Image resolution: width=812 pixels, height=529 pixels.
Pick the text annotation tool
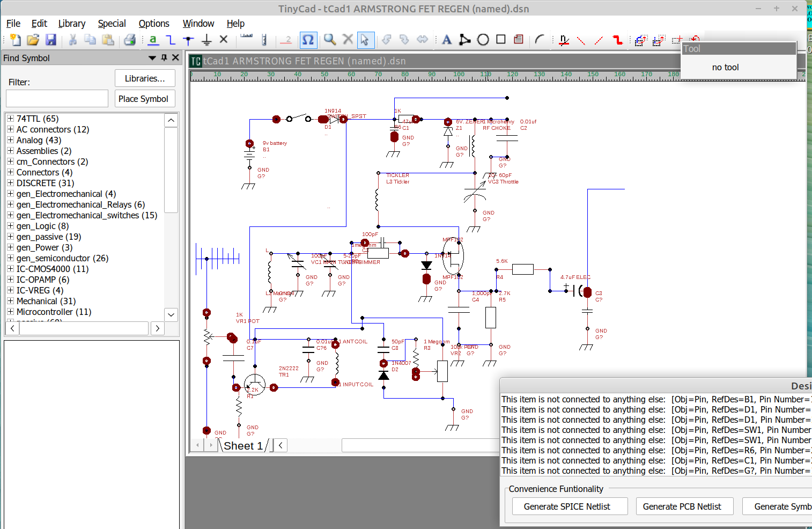pos(447,39)
